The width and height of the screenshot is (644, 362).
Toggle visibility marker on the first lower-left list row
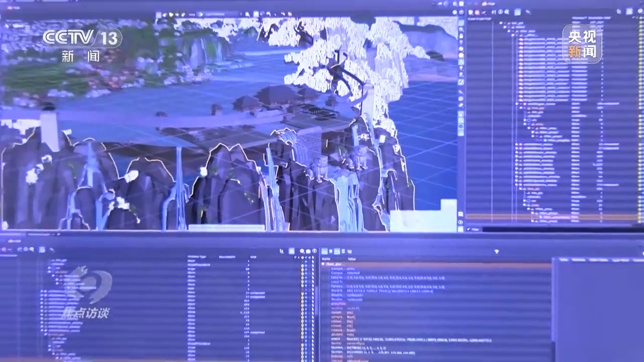point(303,261)
